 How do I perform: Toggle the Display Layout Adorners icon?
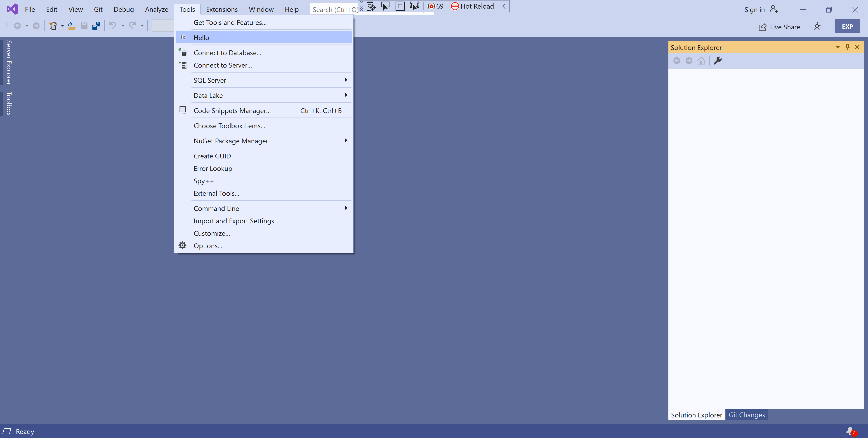click(400, 6)
